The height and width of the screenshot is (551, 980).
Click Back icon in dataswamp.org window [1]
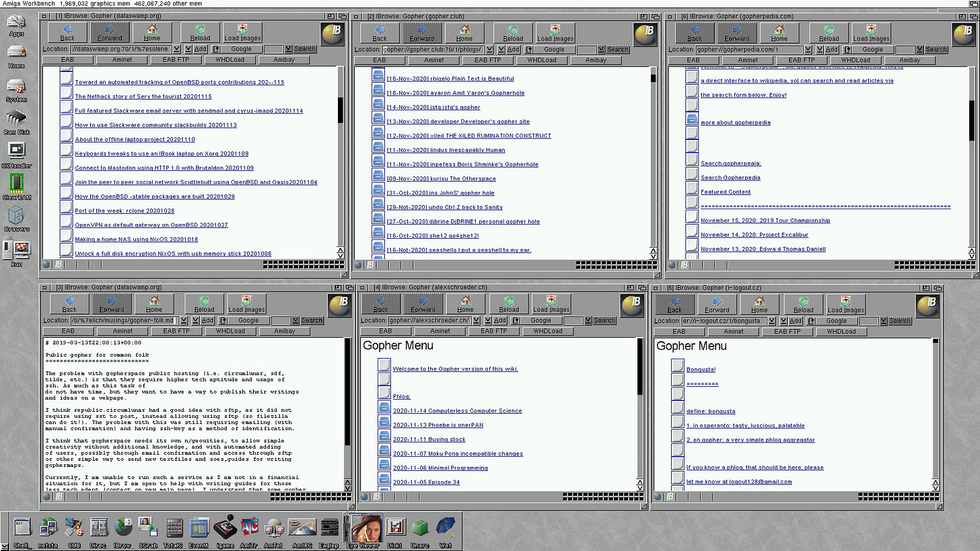click(x=67, y=32)
